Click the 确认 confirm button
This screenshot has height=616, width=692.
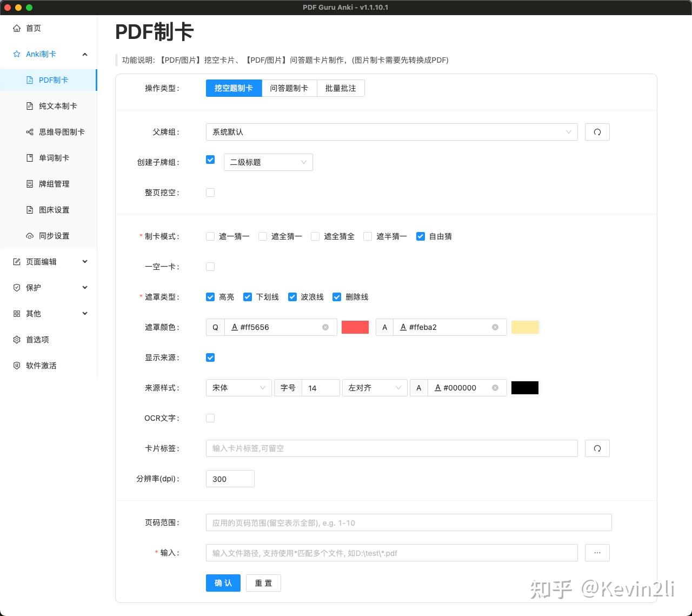tap(223, 583)
